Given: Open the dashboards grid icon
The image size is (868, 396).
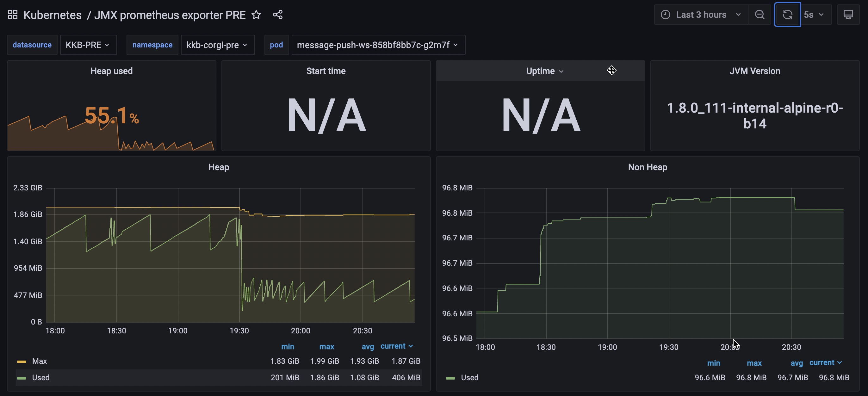Looking at the screenshot, I should coord(12,15).
